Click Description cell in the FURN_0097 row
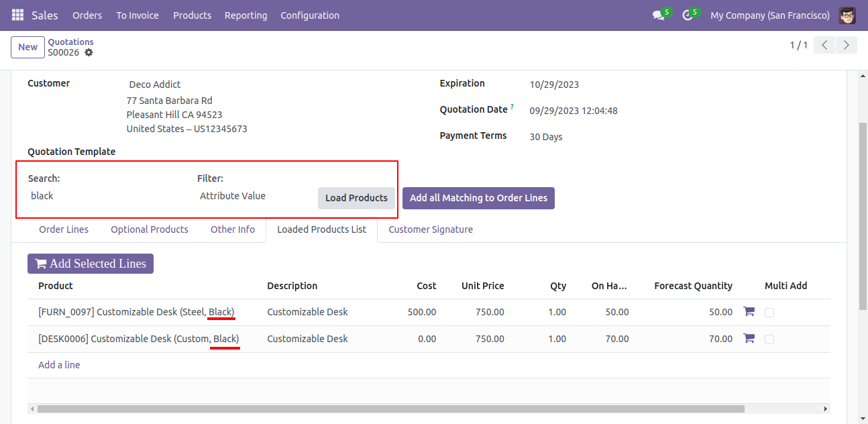 coord(307,312)
